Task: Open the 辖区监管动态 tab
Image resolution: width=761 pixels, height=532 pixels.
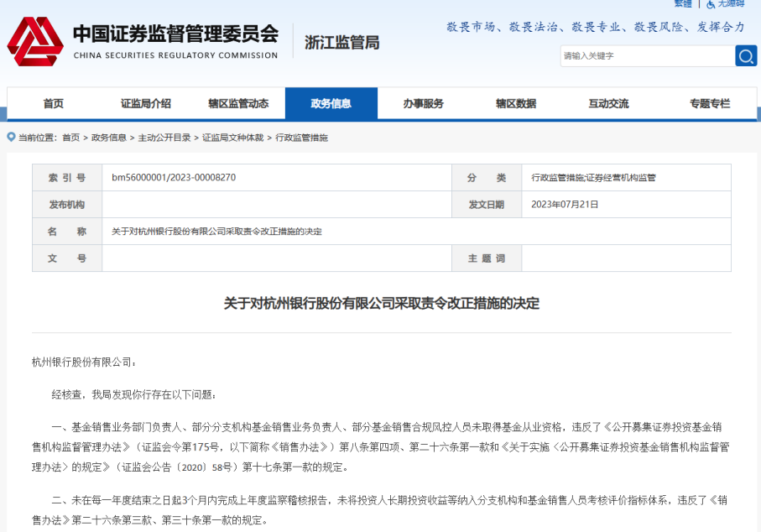Action: coord(238,104)
